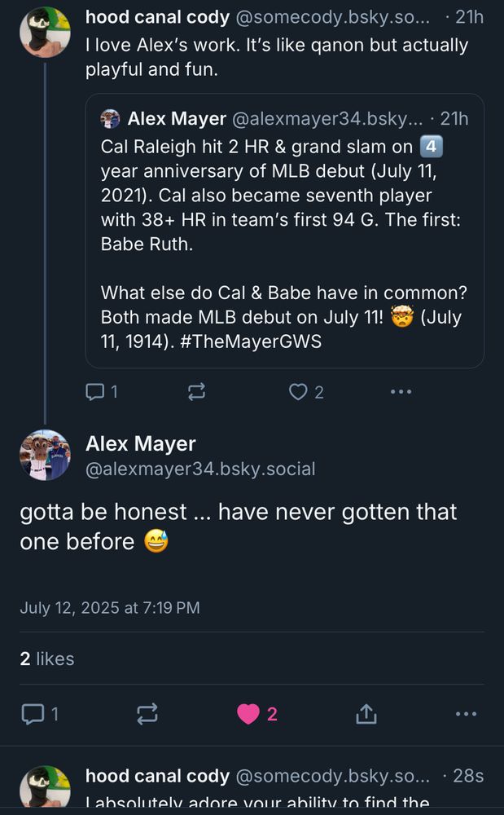Viewport: 504px width, 815px height.
Task: Click the July 12, 2025 timestamp
Action: tap(110, 608)
